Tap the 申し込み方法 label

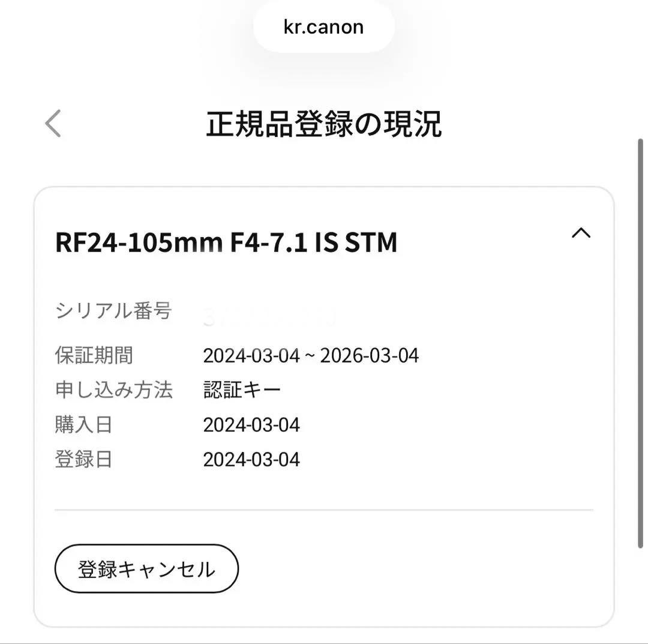(x=114, y=390)
